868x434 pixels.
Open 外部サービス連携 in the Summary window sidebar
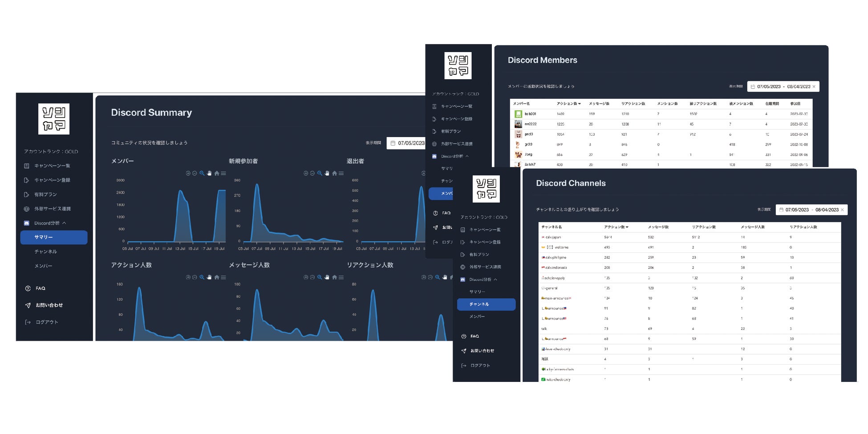point(52,209)
